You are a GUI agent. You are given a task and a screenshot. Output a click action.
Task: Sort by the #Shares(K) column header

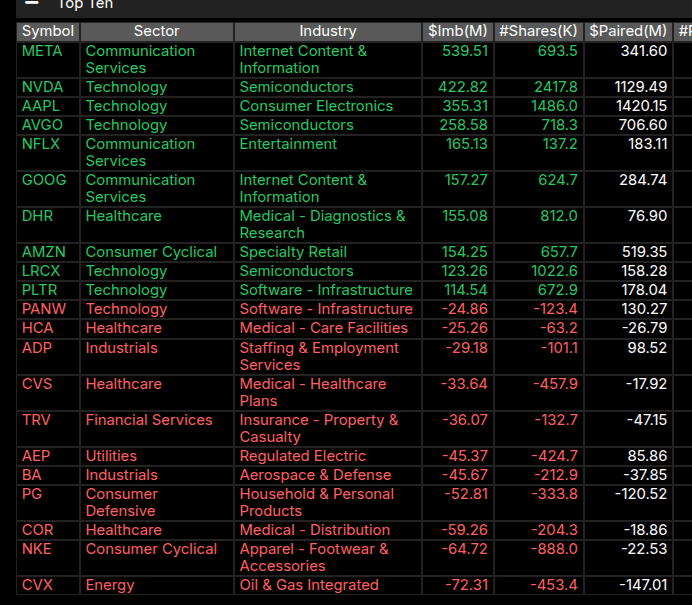(x=538, y=31)
